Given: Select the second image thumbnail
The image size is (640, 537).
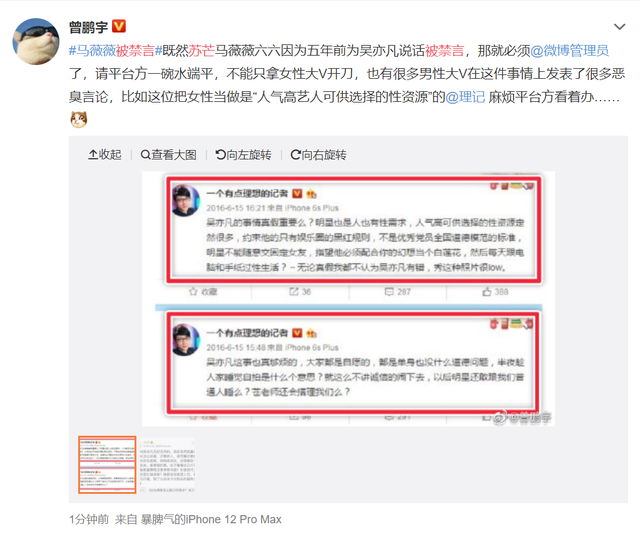Looking at the screenshot, I should click(167, 465).
